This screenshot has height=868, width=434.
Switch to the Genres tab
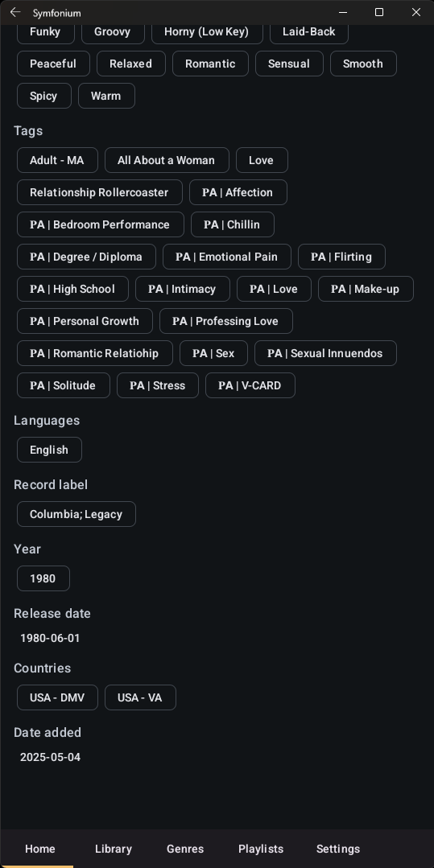tap(185, 849)
